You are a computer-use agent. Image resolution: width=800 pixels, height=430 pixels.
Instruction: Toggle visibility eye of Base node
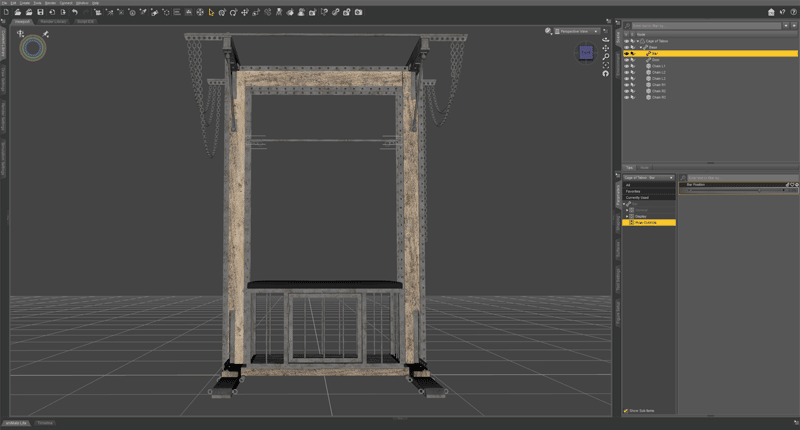627,47
